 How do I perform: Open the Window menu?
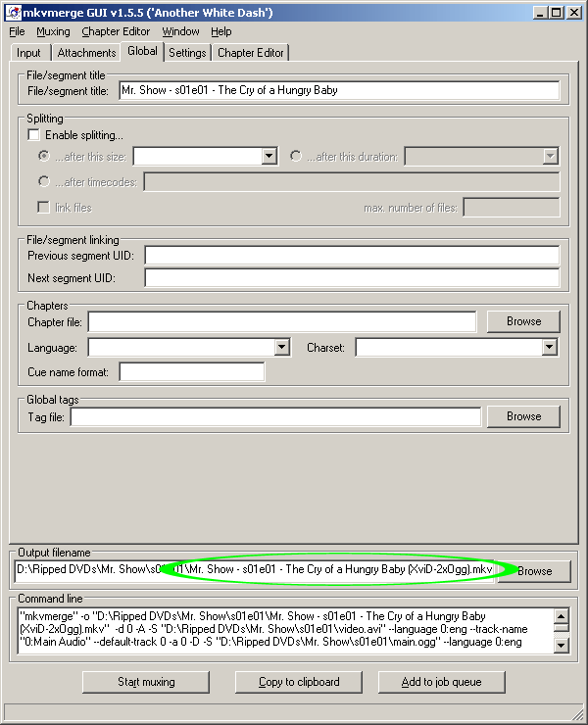pos(180,32)
